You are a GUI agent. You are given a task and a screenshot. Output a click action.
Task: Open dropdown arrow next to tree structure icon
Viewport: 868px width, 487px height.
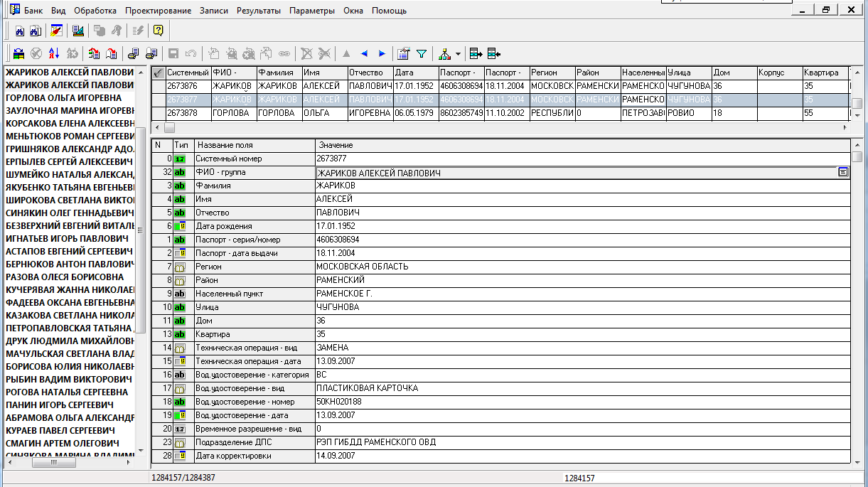[x=458, y=54]
